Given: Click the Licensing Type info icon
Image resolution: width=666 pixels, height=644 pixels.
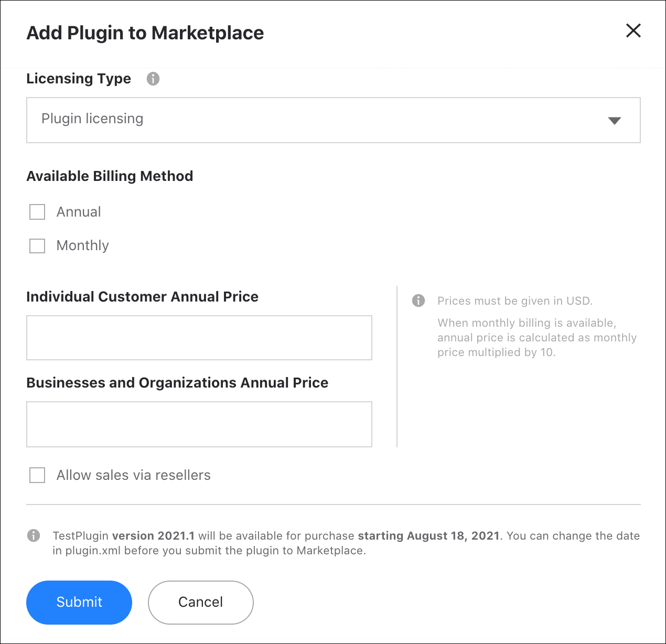Looking at the screenshot, I should pyautogui.click(x=153, y=79).
